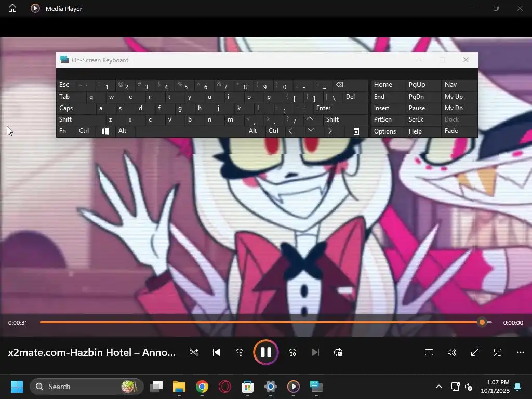Open Microsoft Store from the taskbar

pyautogui.click(x=247, y=387)
